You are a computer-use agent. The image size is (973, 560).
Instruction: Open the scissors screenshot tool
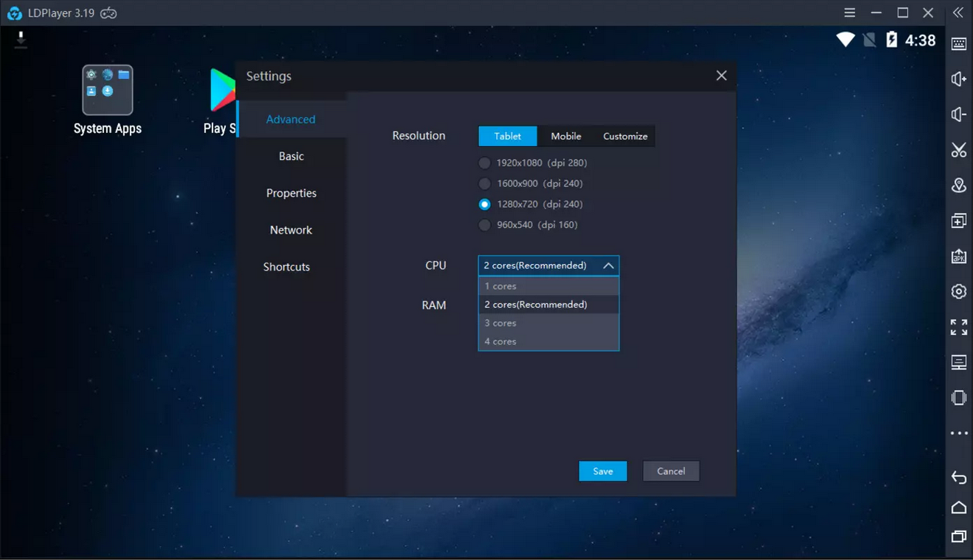[958, 151]
